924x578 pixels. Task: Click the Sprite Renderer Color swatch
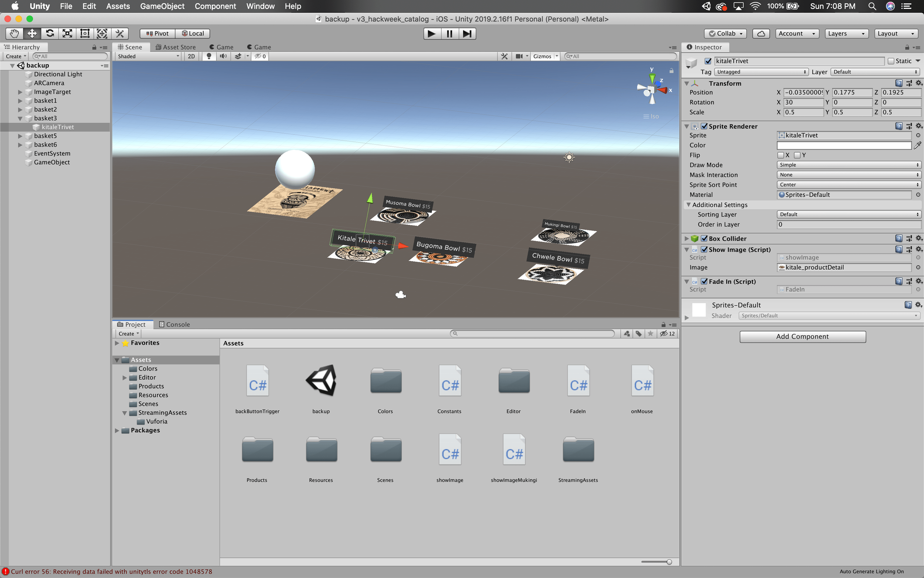(x=844, y=145)
